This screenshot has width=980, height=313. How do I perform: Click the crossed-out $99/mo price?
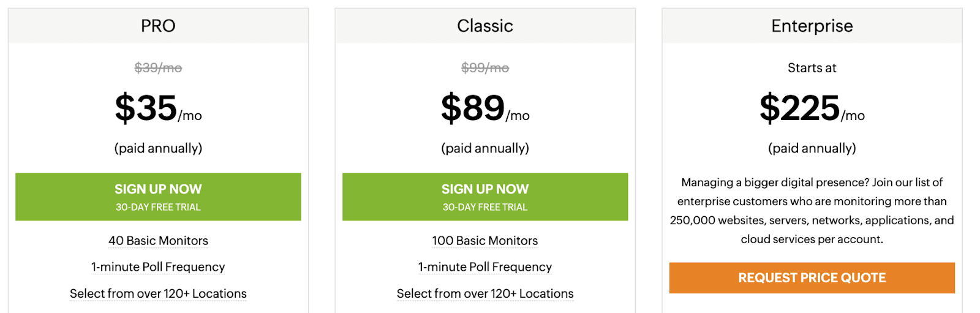point(484,68)
